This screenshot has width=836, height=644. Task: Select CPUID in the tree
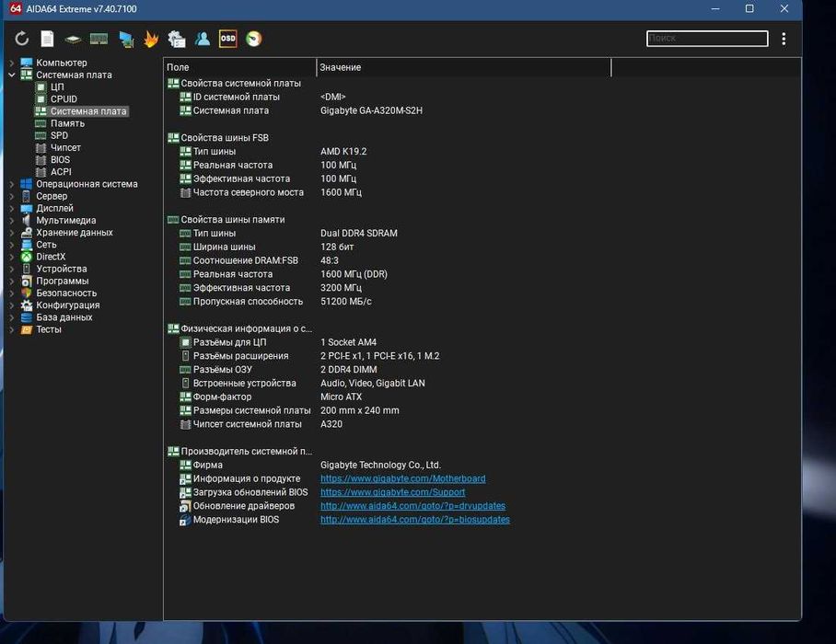tap(64, 99)
